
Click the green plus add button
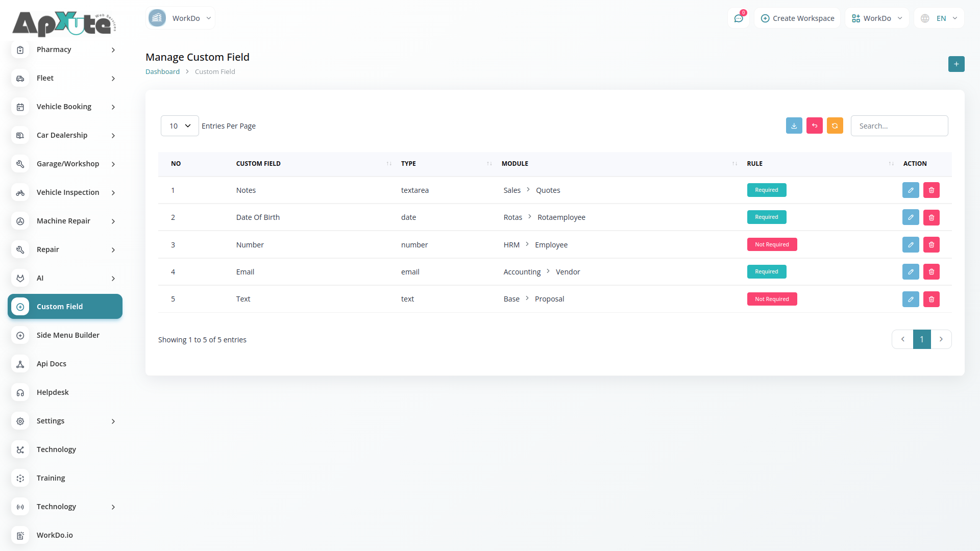(x=956, y=64)
